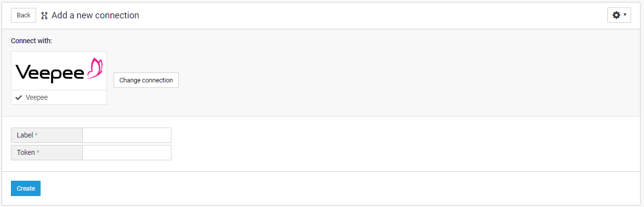
Task: Click the "Connect with:" text
Action: click(31, 41)
